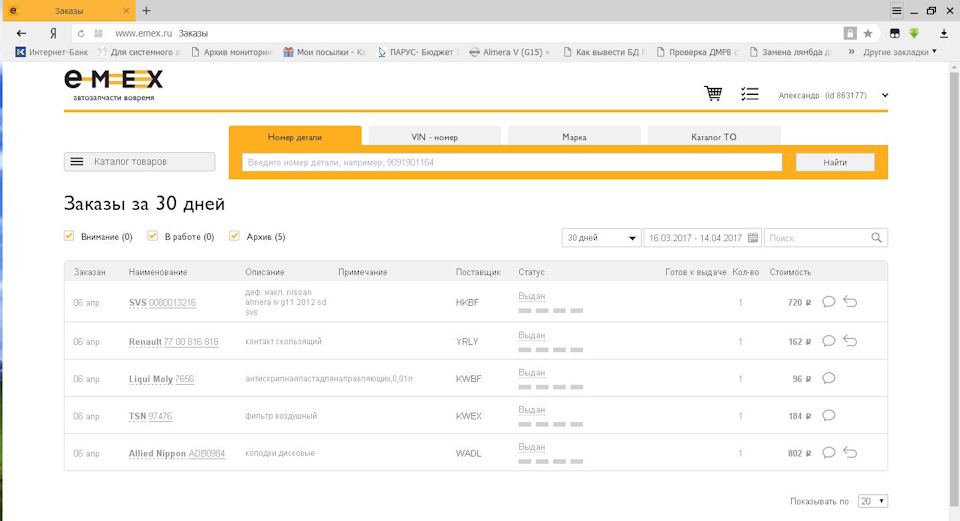960x521 pixels.
Task: Click the comment bubble for SVS order
Action: click(x=828, y=302)
